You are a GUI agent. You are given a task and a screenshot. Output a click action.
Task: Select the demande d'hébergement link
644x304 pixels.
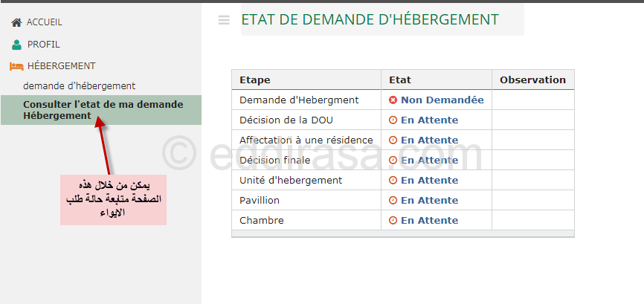[x=79, y=86]
